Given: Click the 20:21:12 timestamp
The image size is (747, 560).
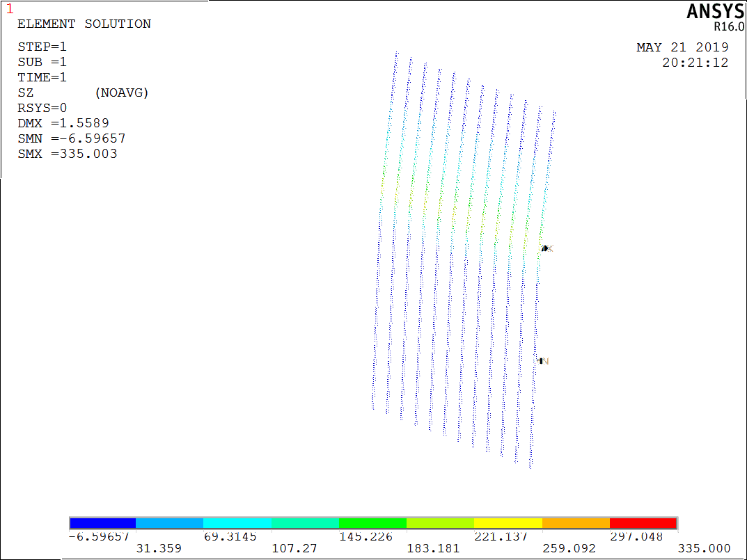Looking at the screenshot, I should (x=695, y=63).
